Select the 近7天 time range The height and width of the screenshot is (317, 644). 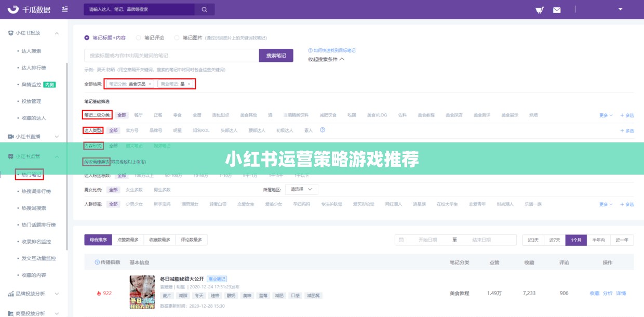[x=555, y=240]
